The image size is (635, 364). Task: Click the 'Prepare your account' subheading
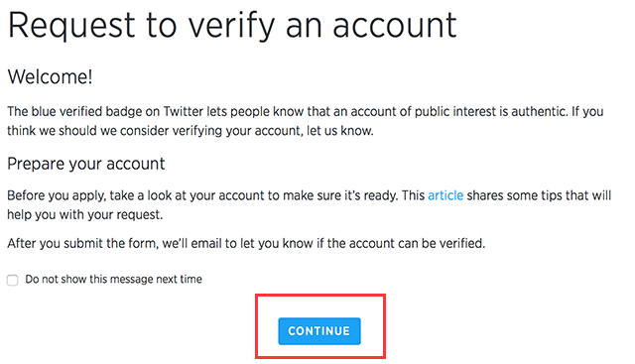click(86, 164)
